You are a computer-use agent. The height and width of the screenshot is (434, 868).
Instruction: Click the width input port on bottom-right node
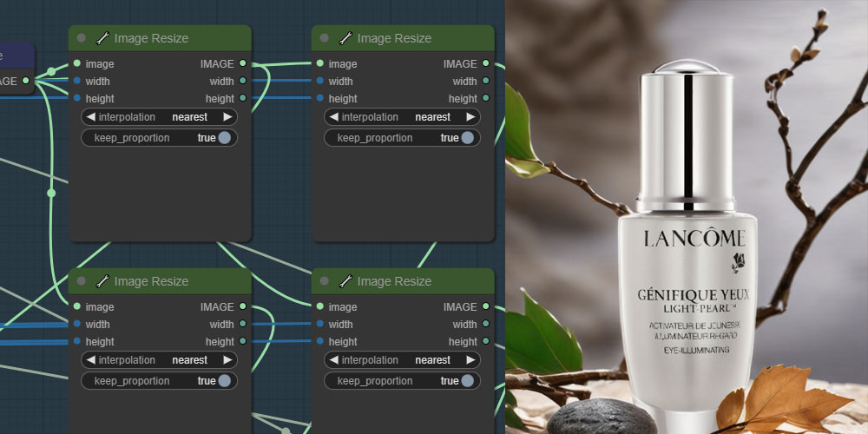coord(320,324)
